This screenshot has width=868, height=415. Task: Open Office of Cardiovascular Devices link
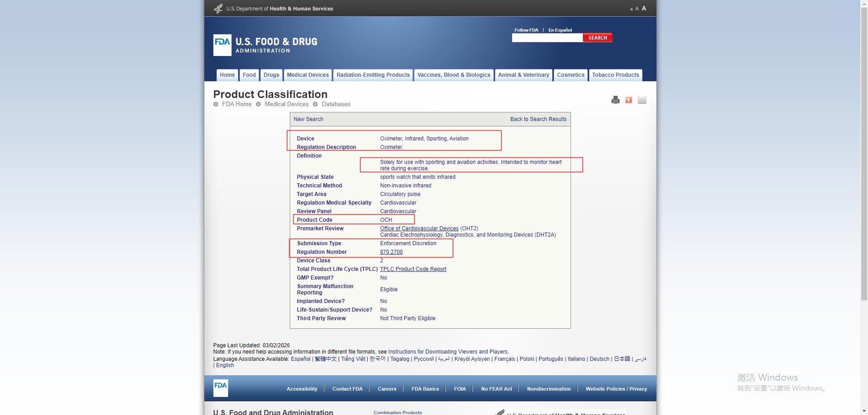[419, 228]
